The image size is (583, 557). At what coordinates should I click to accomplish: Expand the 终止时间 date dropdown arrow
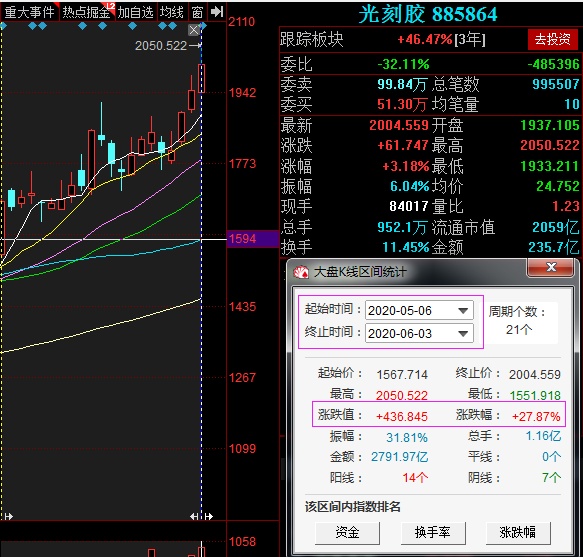pos(463,334)
